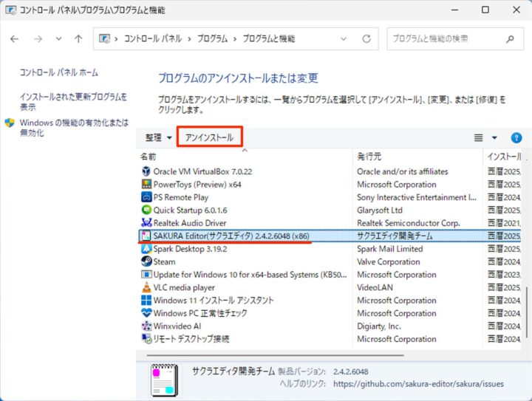The height and width of the screenshot is (401, 532).
Task: Click the Oracle VM VirtualBox icon
Action: click(x=146, y=171)
